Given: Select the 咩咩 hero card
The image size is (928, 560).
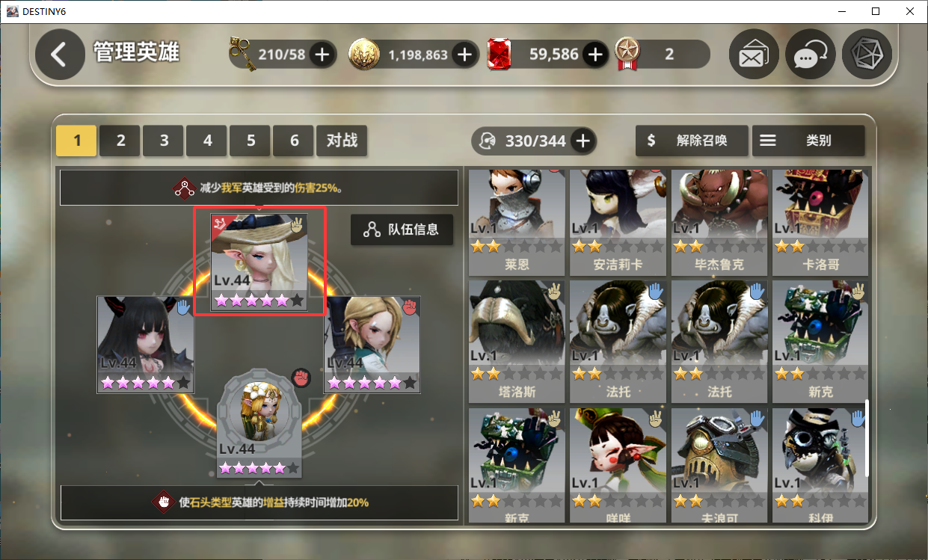Looking at the screenshot, I should pos(620,464).
